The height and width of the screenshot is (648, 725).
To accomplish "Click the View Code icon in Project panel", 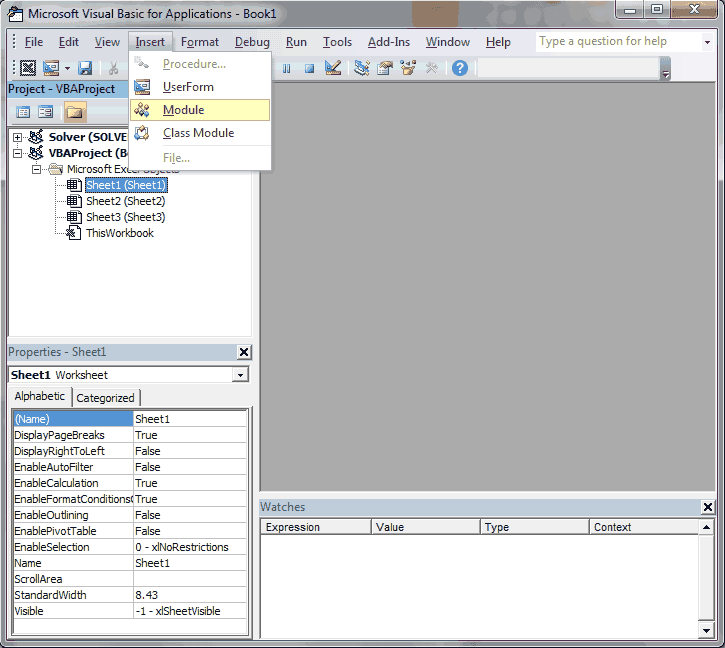I will [23, 112].
